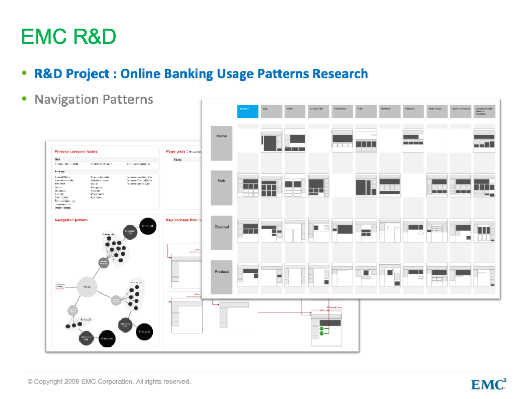532x399 pixels.
Task: Select the "EMC R&D" slide title
Action: (69, 36)
